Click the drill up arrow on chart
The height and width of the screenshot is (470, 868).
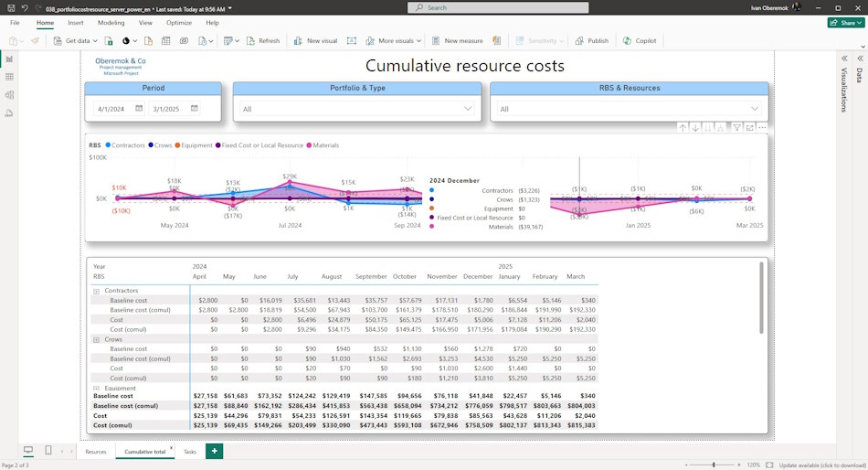pos(683,128)
